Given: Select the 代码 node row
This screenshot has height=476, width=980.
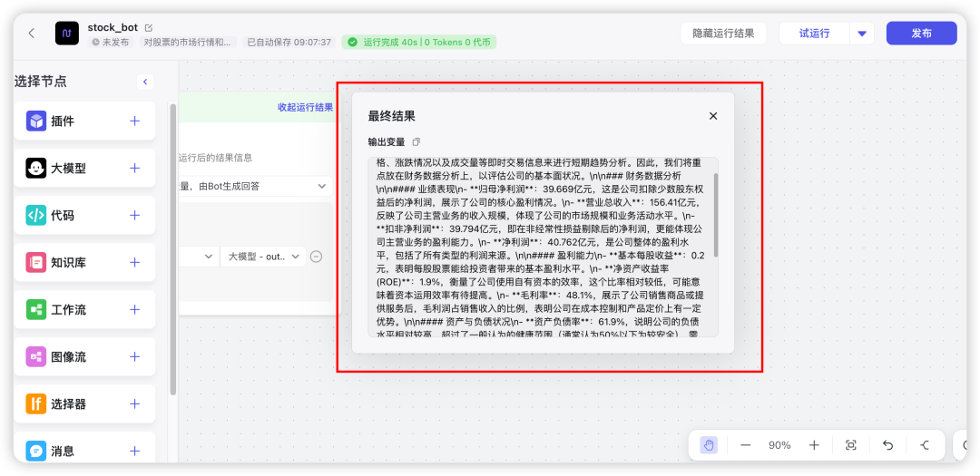Looking at the screenshot, I should (84, 216).
